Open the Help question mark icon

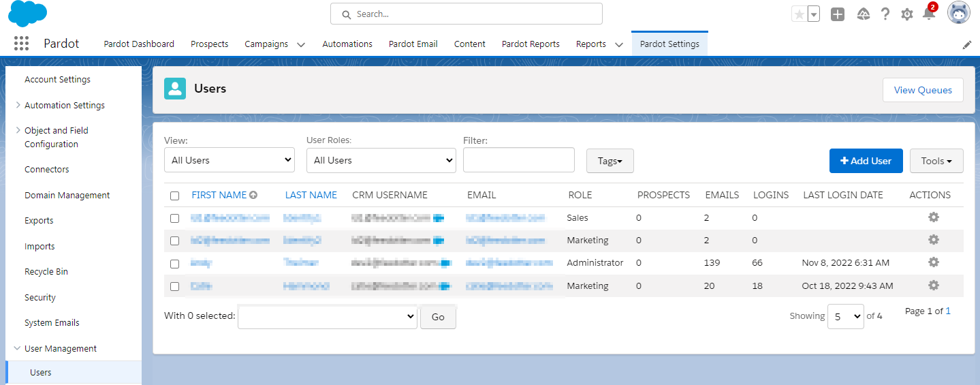click(x=885, y=14)
